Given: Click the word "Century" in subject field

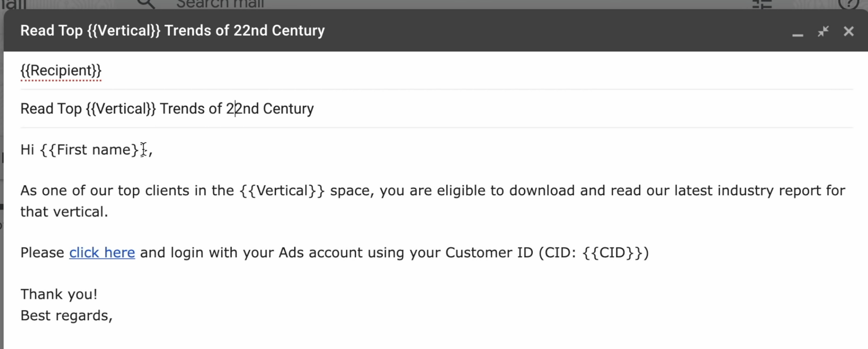Looking at the screenshot, I should pos(288,109).
